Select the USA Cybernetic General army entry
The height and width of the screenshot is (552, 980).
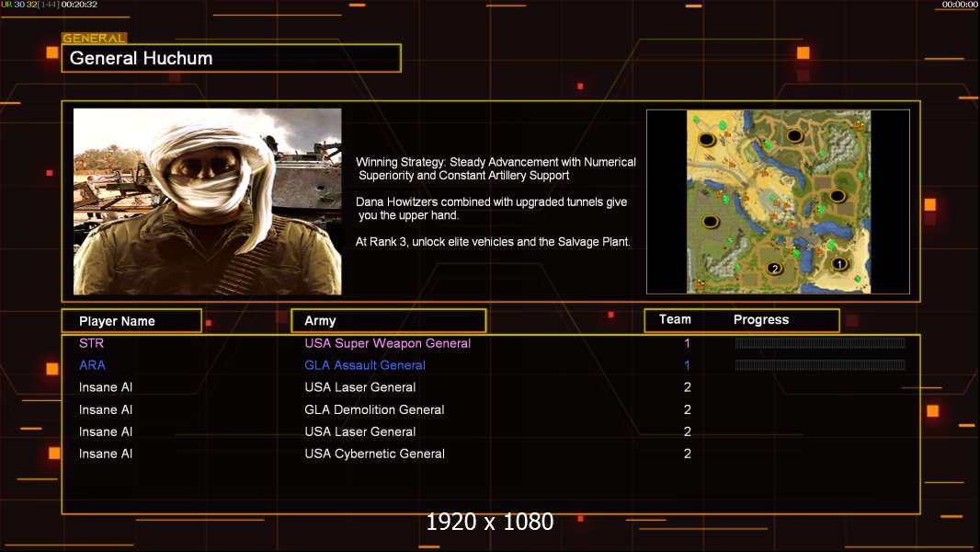pyautogui.click(x=374, y=454)
